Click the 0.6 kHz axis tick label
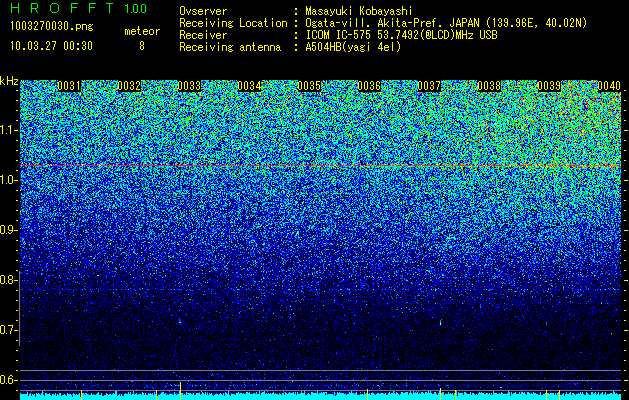The width and height of the screenshot is (629, 400). click(x=9, y=380)
